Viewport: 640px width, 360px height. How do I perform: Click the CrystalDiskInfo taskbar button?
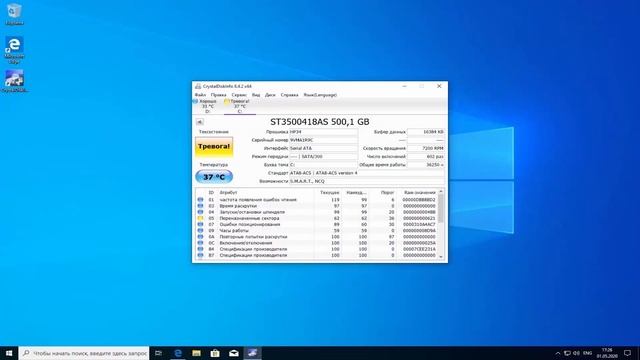point(252,353)
